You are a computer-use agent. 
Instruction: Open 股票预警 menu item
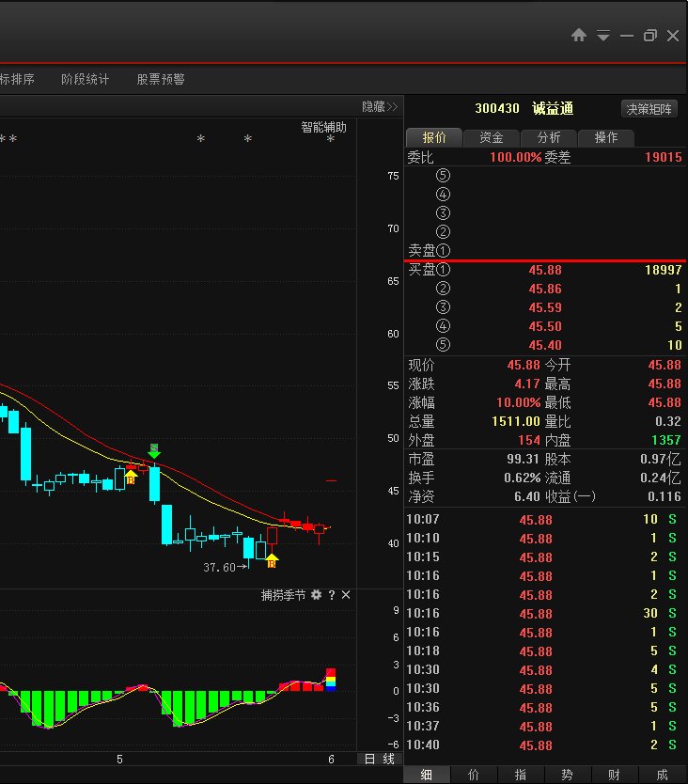[x=161, y=79]
